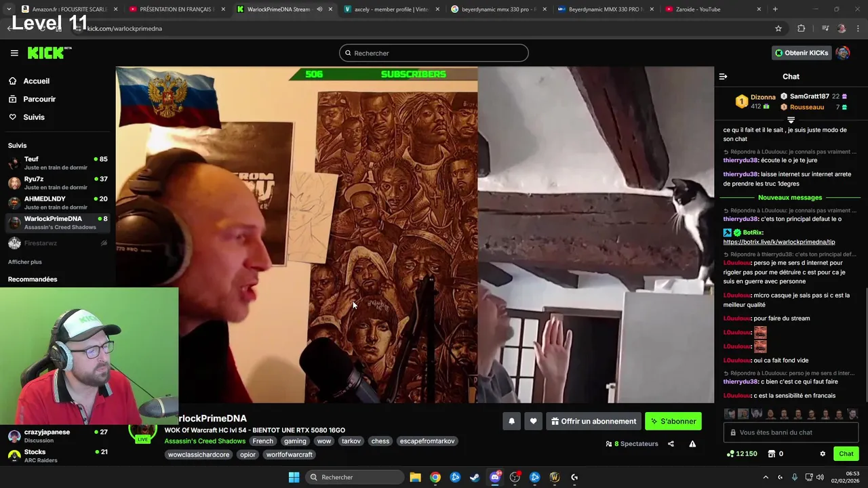This screenshot has width=868, height=488.
Task: Open the share stream icon
Action: point(671,444)
